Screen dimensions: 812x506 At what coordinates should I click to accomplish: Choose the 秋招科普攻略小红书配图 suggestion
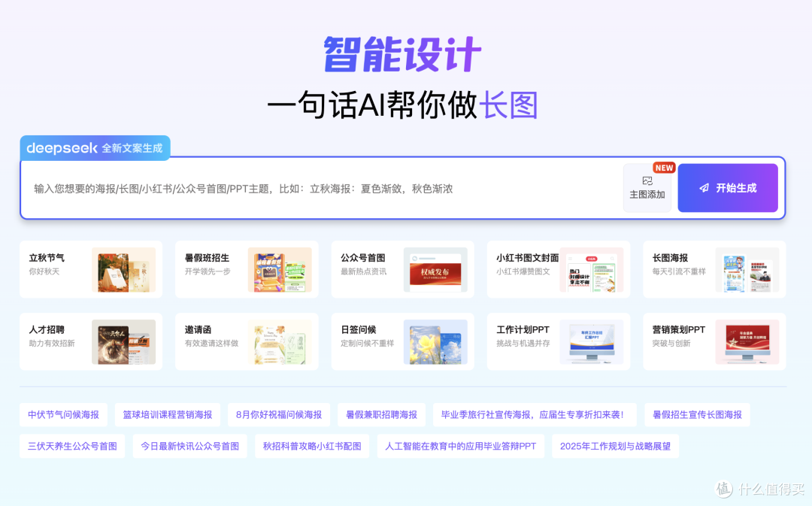pos(312,447)
